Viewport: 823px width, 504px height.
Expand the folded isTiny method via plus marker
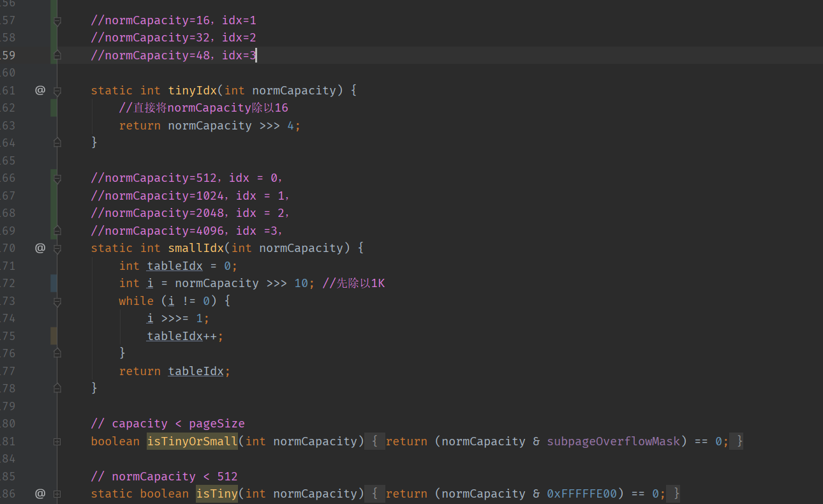[57, 493]
